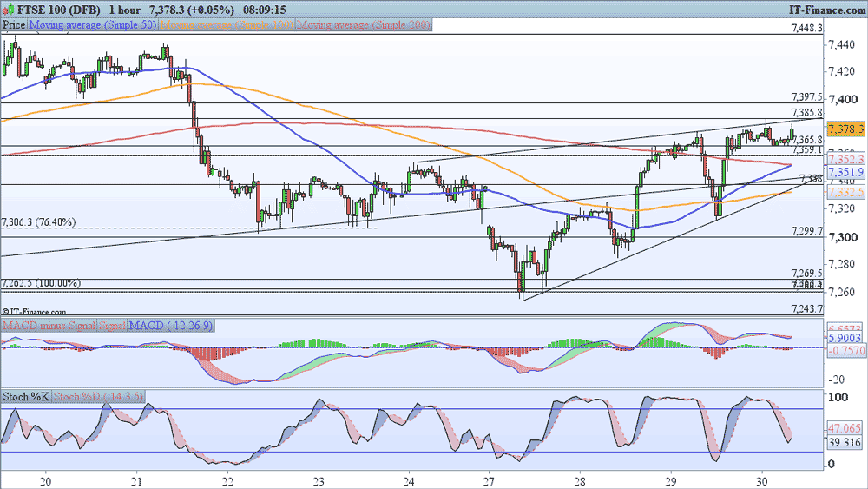Screen dimensions: 868x489
Task: Select the Moving average (Simple 100) label
Action: pyautogui.click(x=227, y=25)
